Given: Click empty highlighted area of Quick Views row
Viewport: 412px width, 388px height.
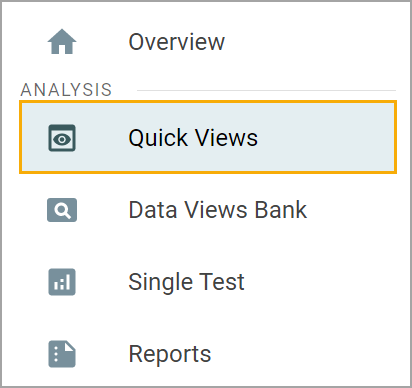Looking at the screenshot, I should coord(325,138).
